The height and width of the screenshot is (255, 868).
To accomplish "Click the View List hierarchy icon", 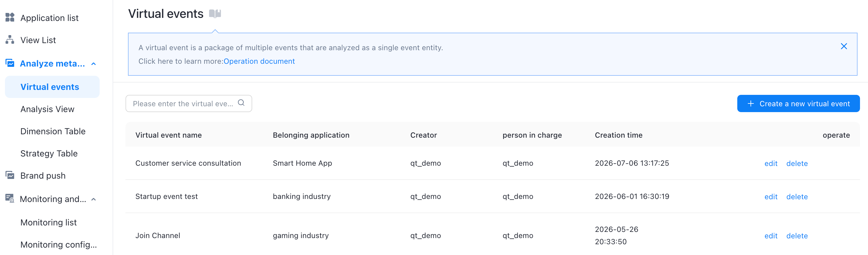I will click(10, 39).
